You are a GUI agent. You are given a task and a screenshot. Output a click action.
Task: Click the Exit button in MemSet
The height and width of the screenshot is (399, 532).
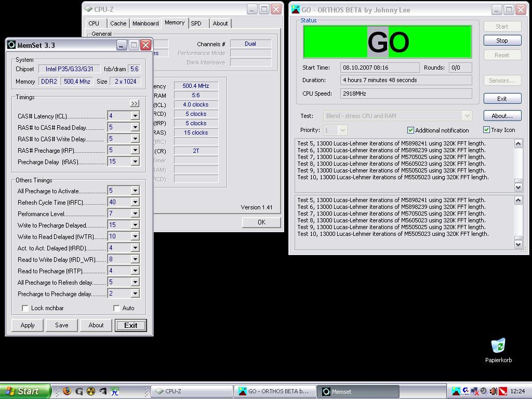click(x=130, y=325)
